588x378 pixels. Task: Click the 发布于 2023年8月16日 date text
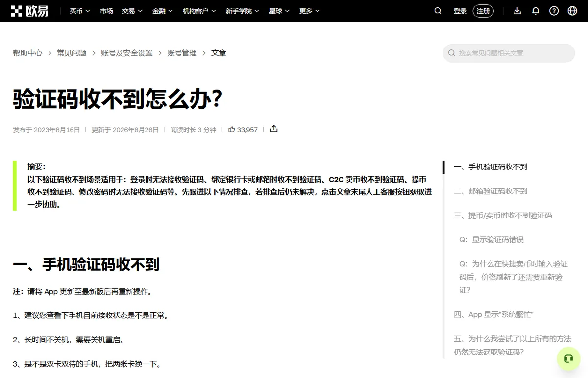tap(47, 130)
